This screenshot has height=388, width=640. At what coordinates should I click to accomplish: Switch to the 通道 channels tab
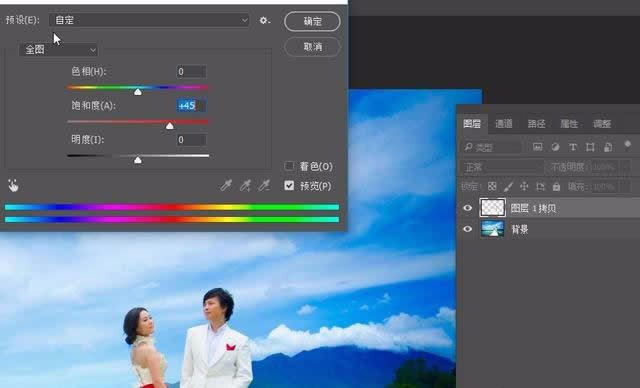tap(504, 124)
